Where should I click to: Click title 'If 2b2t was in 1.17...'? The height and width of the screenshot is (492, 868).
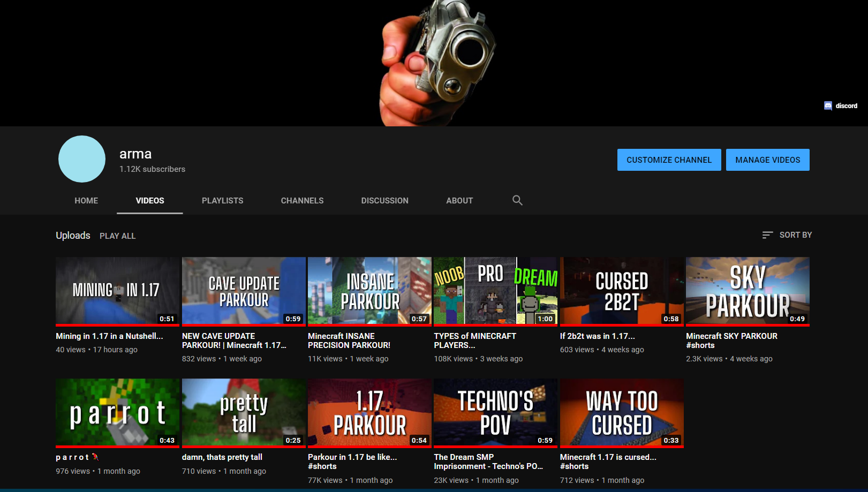pos(598,336)
